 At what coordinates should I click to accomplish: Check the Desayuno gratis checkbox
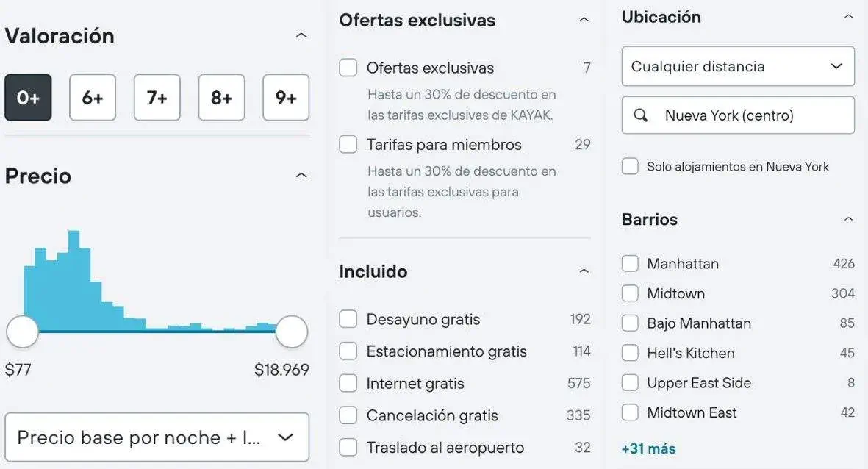(x=348, y=319)
